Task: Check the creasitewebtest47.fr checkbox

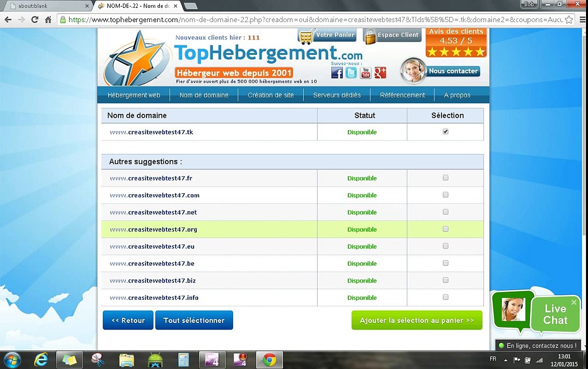Action: (x=446, y=177)
